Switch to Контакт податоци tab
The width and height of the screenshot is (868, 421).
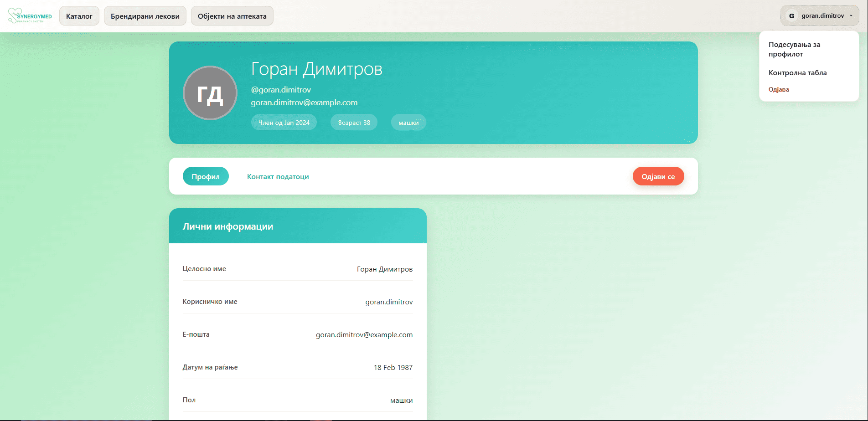click(278, 176)
